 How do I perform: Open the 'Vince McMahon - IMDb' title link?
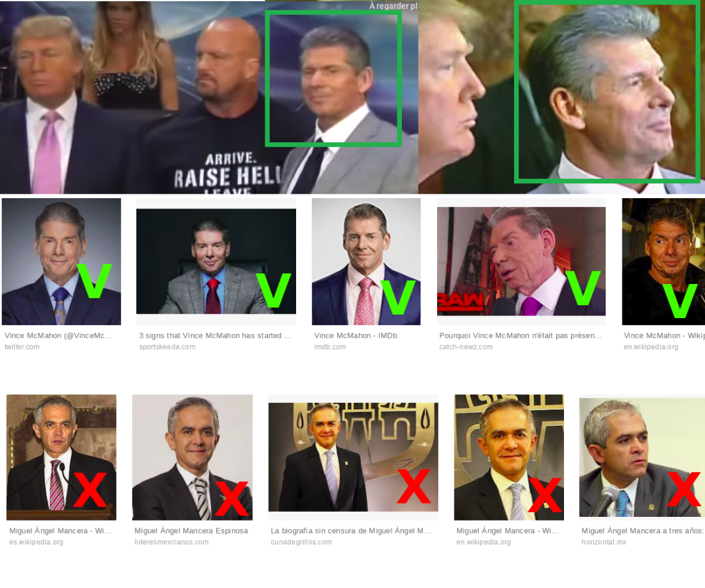pos(356,335)
